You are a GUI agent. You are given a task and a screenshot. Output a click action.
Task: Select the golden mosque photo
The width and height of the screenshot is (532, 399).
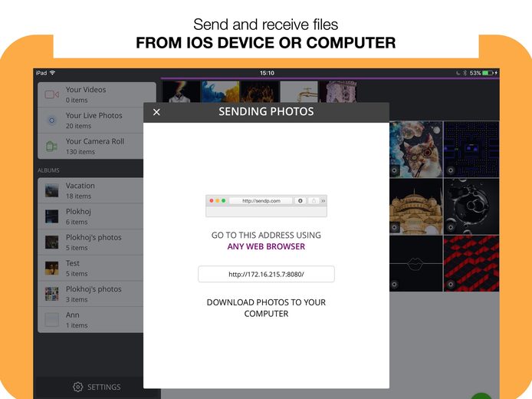point(416,206)
